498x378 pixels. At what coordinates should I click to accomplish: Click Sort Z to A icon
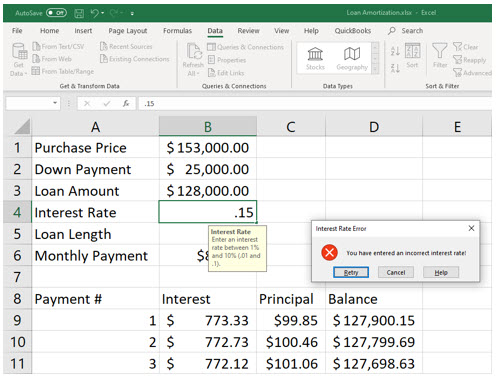pyautogui.click(x=395, y=68)
